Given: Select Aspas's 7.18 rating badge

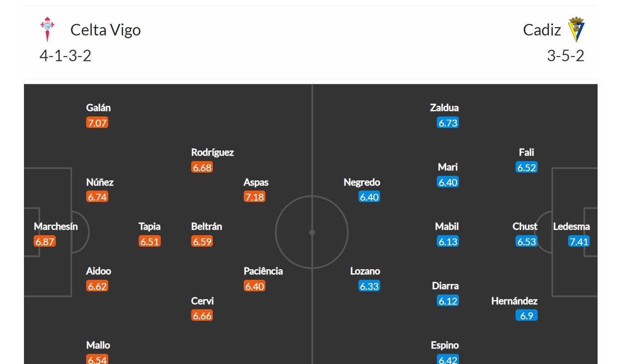Looking at the screenshot, I should (x=255, y=197).
